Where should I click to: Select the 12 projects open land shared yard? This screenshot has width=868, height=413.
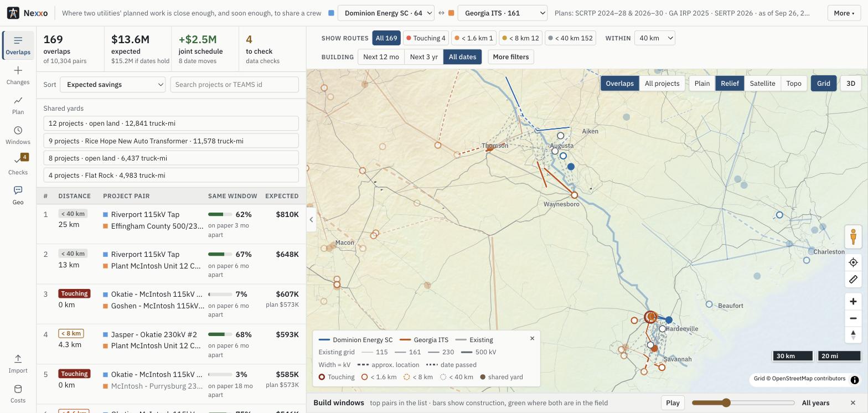[x=171, y=123]
